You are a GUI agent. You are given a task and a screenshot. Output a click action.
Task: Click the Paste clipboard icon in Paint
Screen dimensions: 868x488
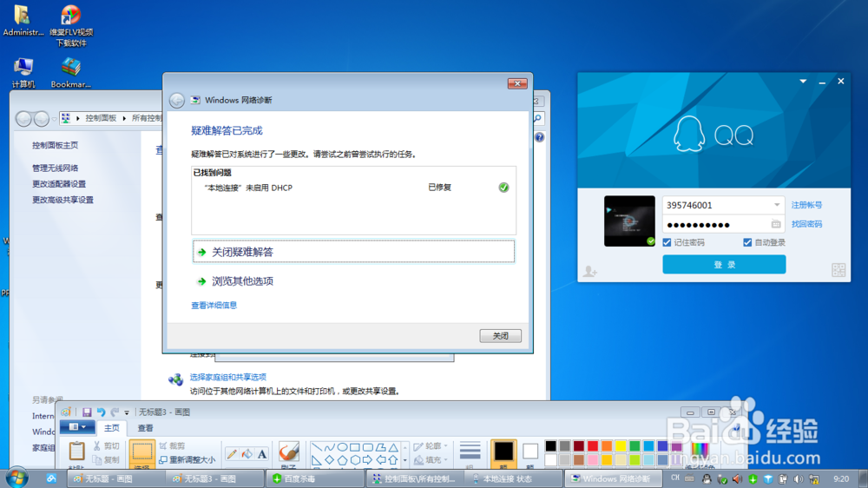point(76,452)
